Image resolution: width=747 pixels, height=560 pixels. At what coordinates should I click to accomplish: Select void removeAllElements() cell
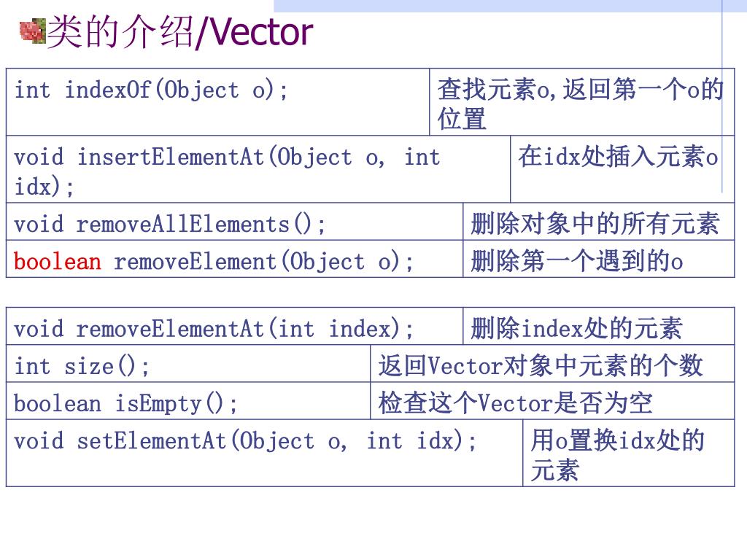234,222
